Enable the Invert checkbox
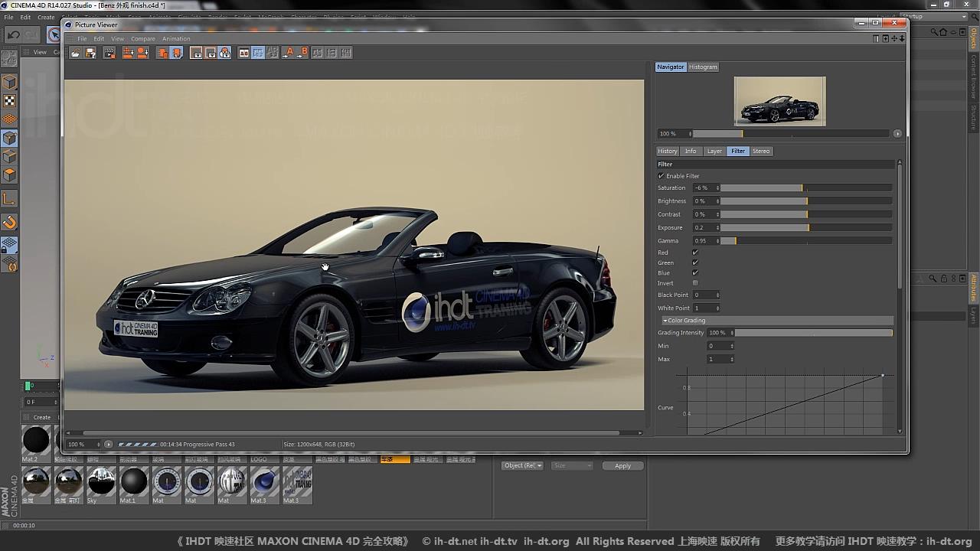 click(x=695, y=283)
